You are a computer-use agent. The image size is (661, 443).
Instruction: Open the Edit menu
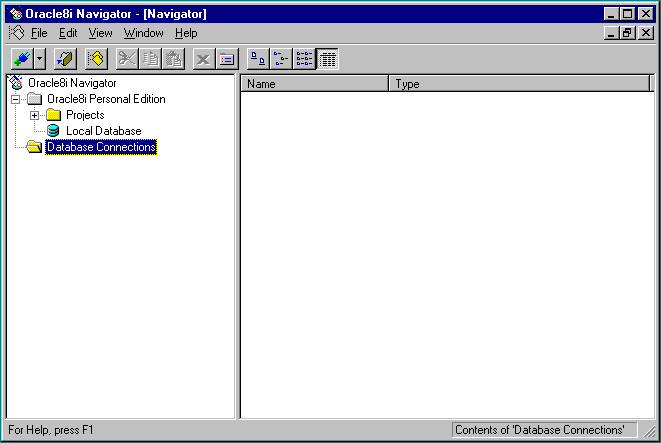68,33
